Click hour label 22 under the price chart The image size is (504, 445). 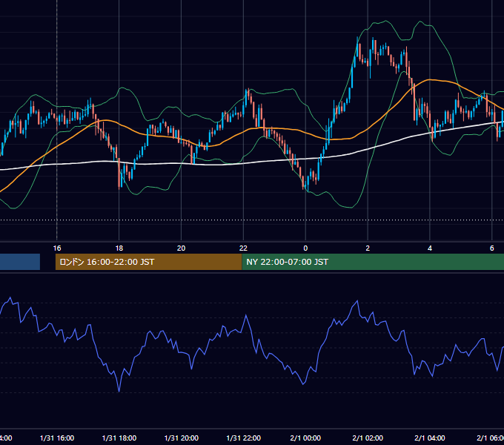click(243, 248)
